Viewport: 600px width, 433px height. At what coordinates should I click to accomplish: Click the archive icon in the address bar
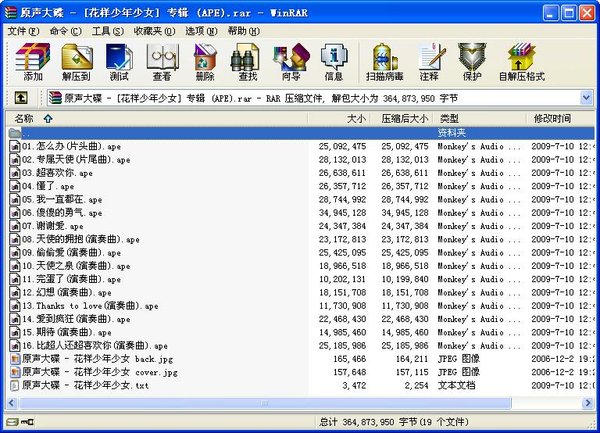click(x=55, y=98)
